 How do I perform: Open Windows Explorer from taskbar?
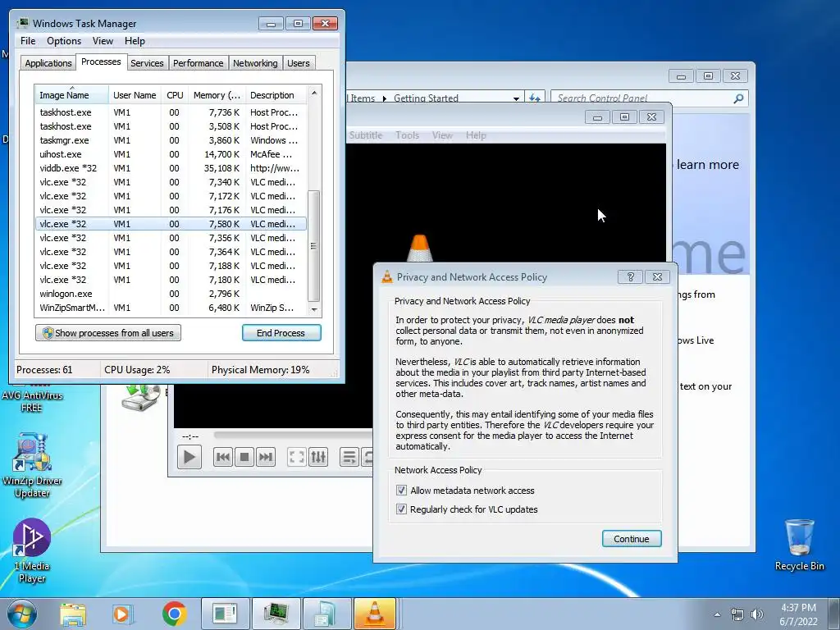pyautogui.click(x=73, y=614)
